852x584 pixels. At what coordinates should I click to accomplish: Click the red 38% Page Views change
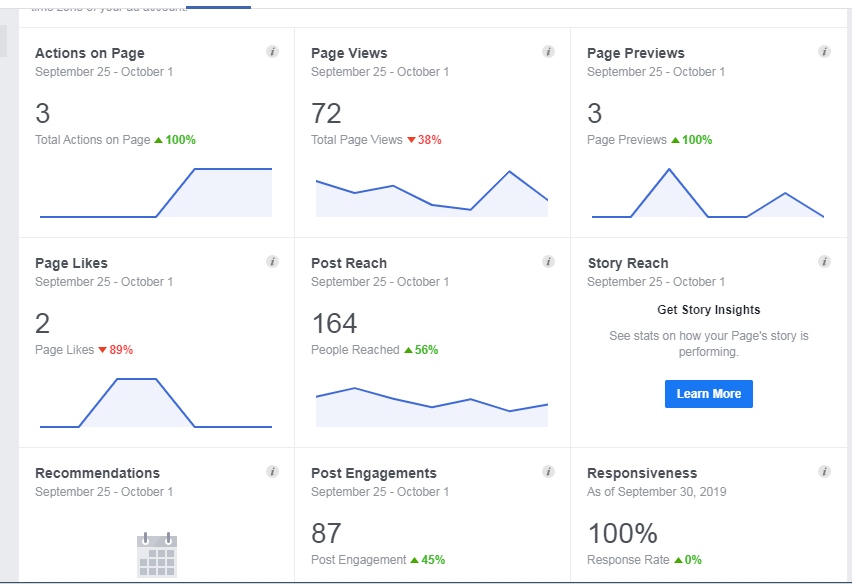click(424, 140)
